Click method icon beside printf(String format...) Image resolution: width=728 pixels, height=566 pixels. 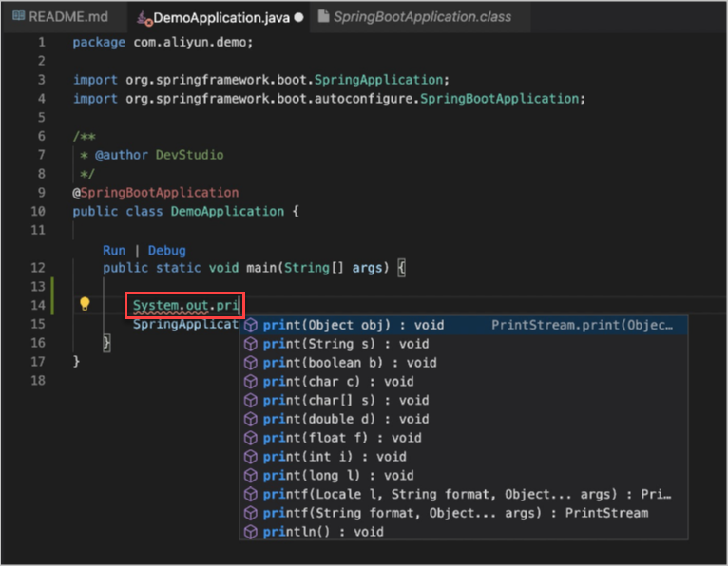click(x=251, y=513)
